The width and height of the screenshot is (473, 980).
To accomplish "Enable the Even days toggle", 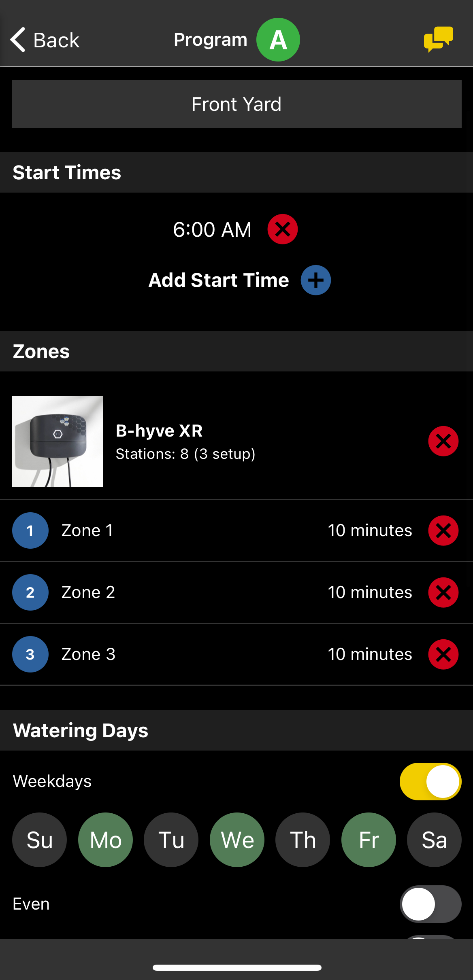I will click(430, 904).
